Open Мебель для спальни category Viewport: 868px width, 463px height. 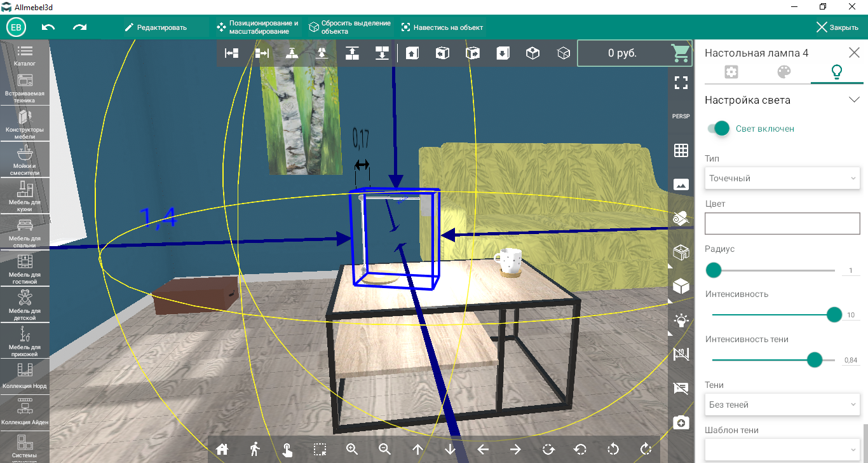(25, 233)
